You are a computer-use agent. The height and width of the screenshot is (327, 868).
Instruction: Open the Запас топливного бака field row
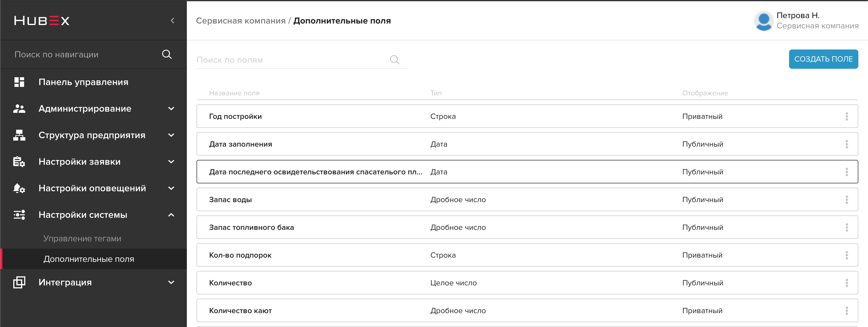(x=527, y=227)
